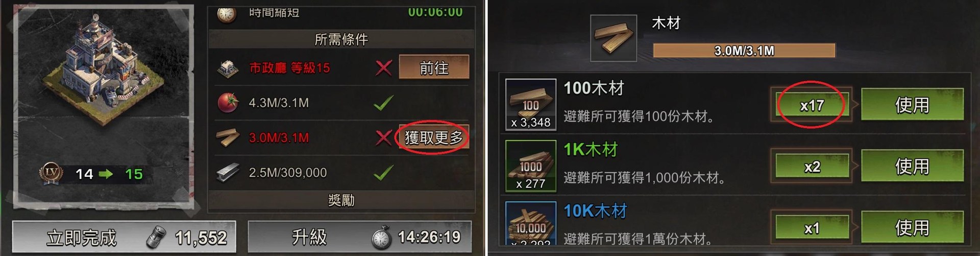Click the 3.0M/3.1M wood progress bar

pyautogui.click(x=744, y=51)
